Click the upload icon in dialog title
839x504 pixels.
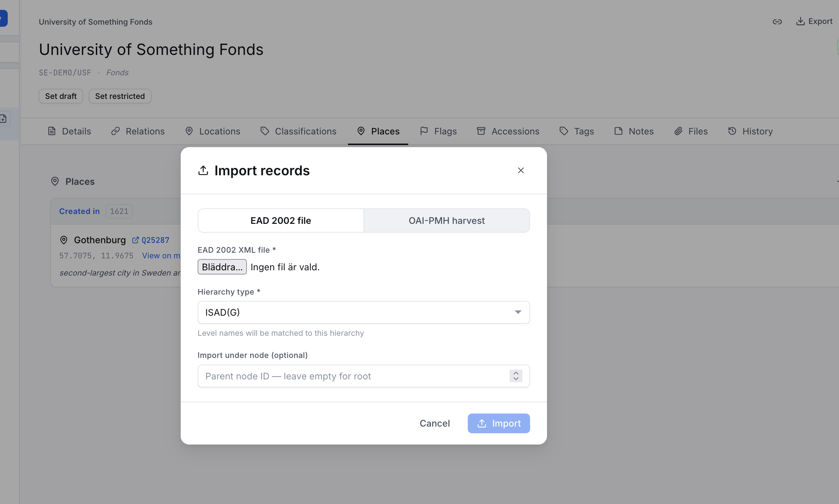point(203,170)
